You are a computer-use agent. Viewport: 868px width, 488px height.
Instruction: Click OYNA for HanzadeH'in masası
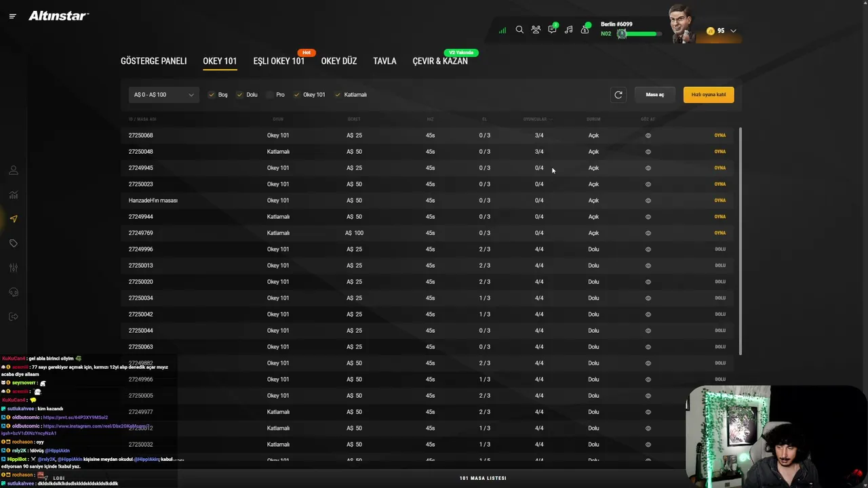click(720, 201)
